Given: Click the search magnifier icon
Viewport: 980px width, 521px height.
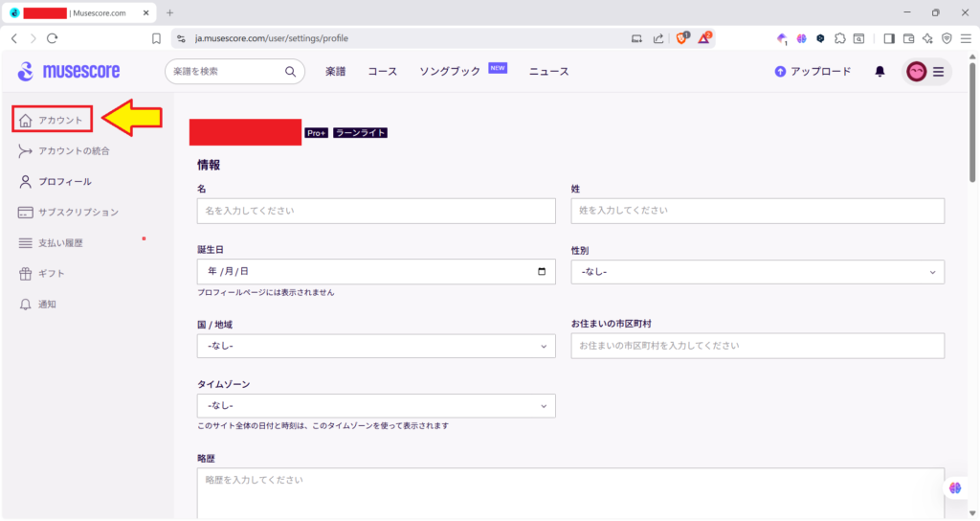Looking at the screenshot, I should (290, 71).
